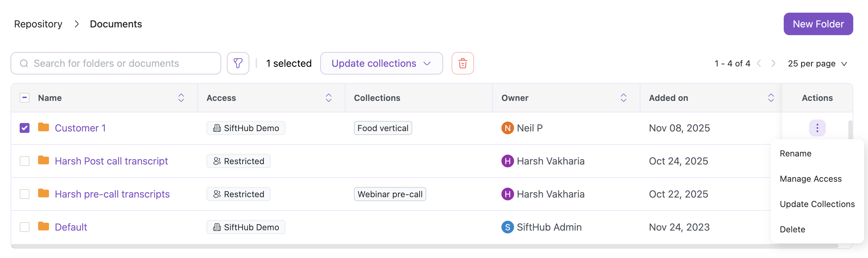
Task: Click the red trash delete icon
Action: pyautogui.click(x=462, y=63)
